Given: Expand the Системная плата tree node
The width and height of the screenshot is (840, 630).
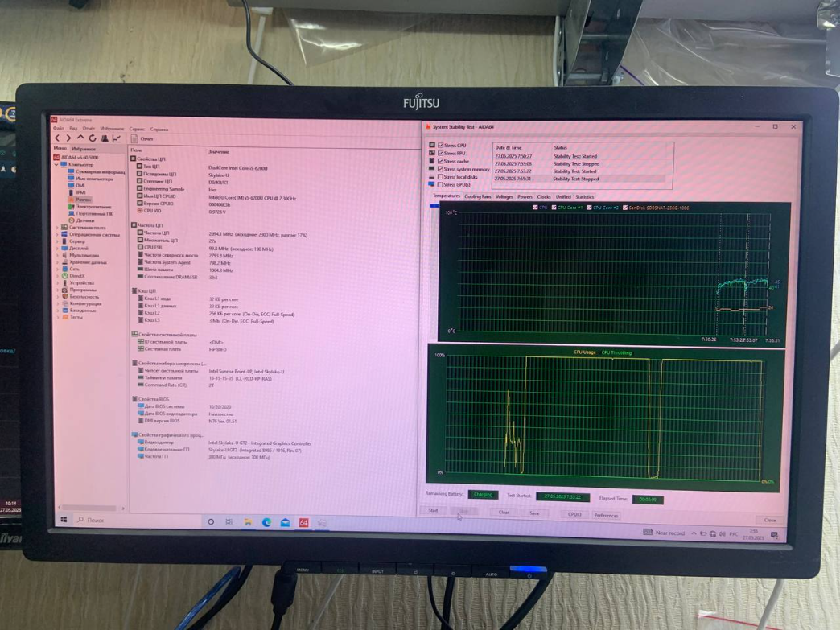Looking at the screenshot, I should 58,228.
